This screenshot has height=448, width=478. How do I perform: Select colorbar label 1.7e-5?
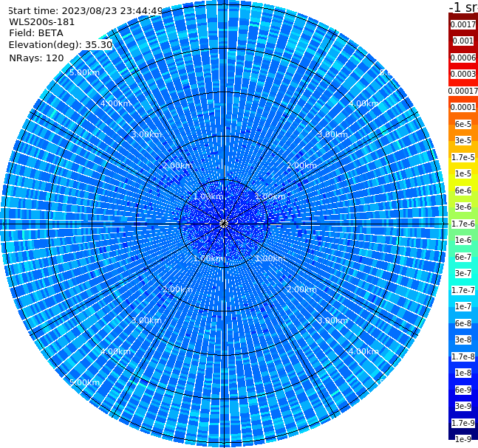coord(463,157)
